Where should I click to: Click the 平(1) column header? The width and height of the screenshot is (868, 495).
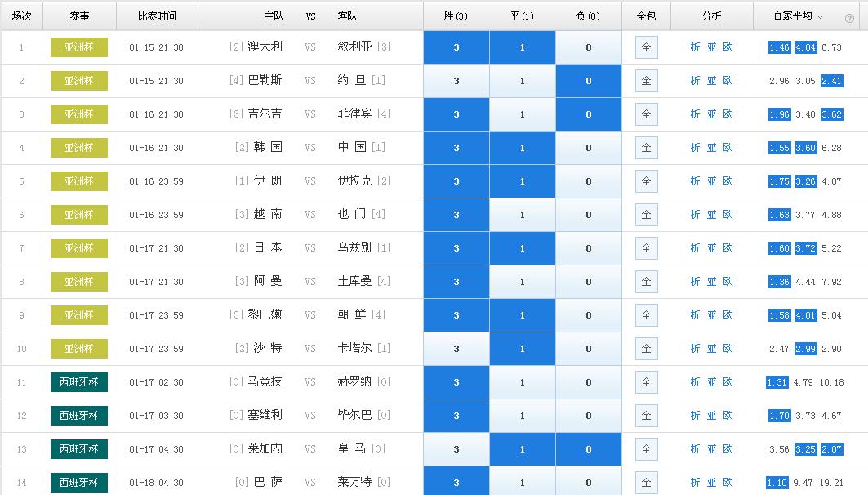click(522, 16)
